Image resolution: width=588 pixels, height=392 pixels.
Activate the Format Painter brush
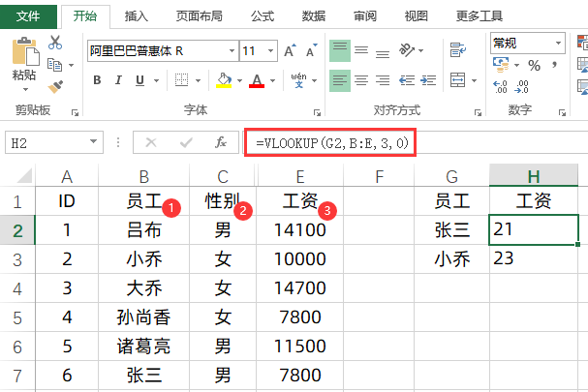click(x=55, y=86)
